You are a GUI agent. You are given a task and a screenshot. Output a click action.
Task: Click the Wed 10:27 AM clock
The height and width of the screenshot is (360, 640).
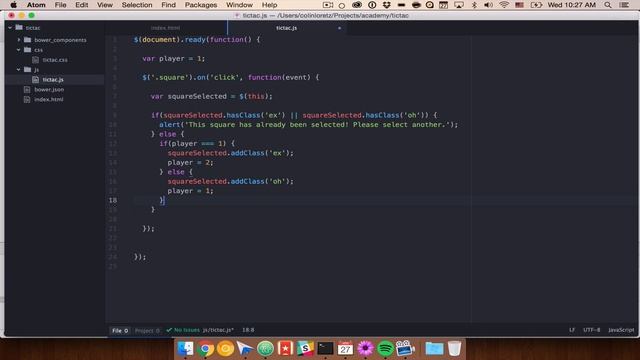(x=571, y=5)
